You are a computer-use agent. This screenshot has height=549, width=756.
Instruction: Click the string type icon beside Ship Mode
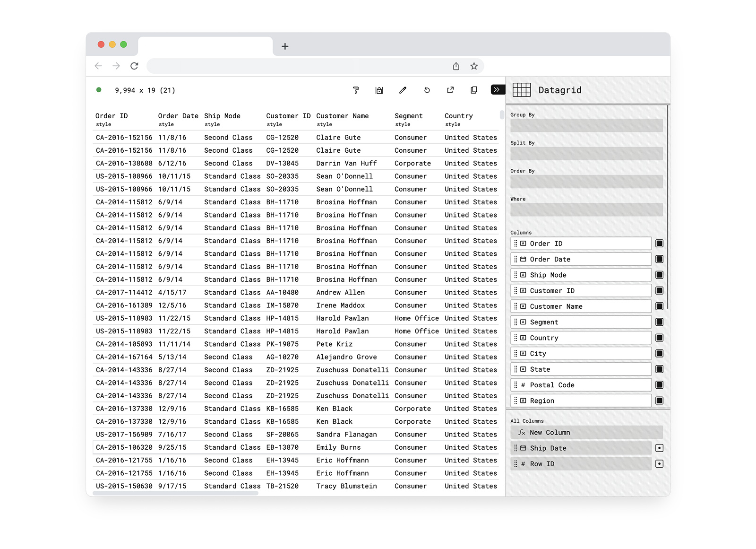[523, 275]
